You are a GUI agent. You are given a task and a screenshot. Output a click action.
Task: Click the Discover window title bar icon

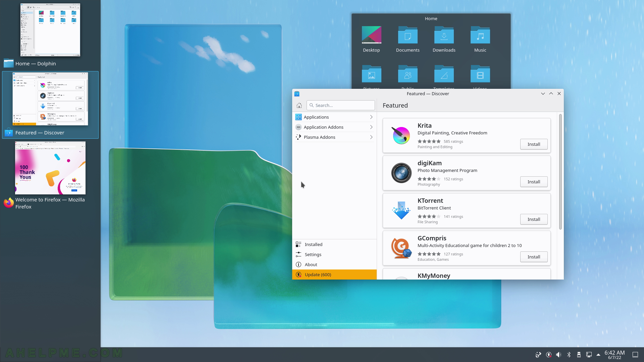[297, 94]
